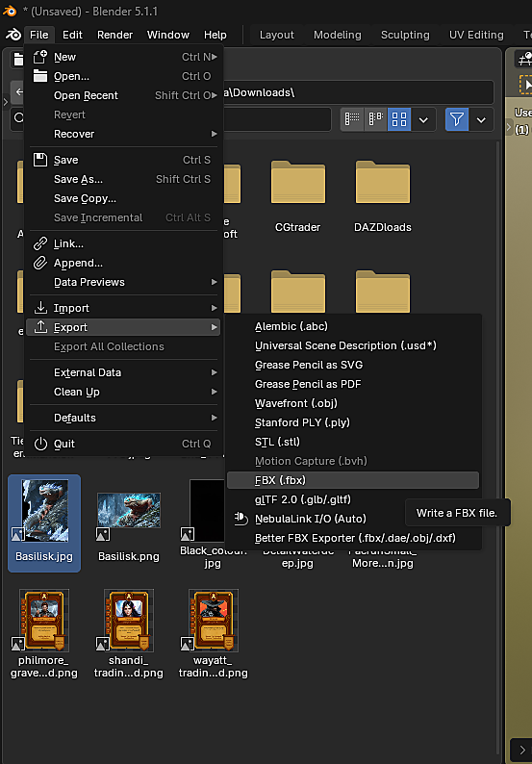The image size is (532, 764).
Task: Export as Wavefront (.obj)
Action: pyautogui.click(x=353, y=403)
